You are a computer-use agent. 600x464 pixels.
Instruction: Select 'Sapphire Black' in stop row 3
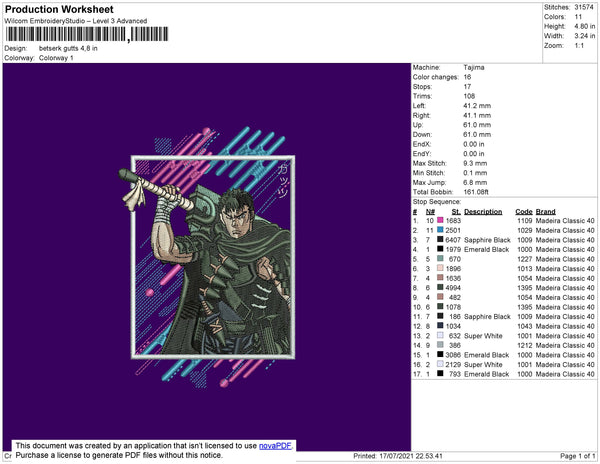pos(487,240)
